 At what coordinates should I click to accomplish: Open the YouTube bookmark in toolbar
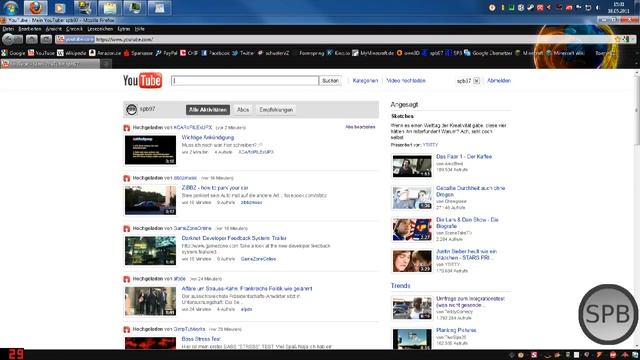[41, 53]
